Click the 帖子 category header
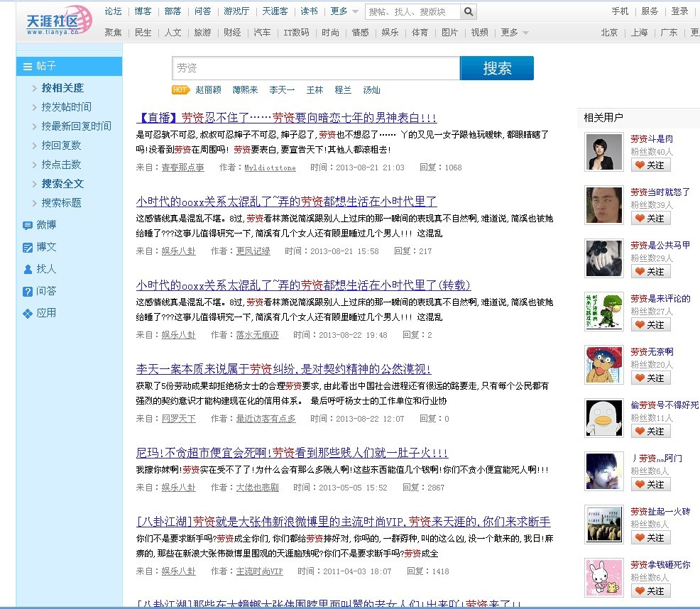This screenshot has height=609, width=700. pyautogui.click(x=69, y=66)
